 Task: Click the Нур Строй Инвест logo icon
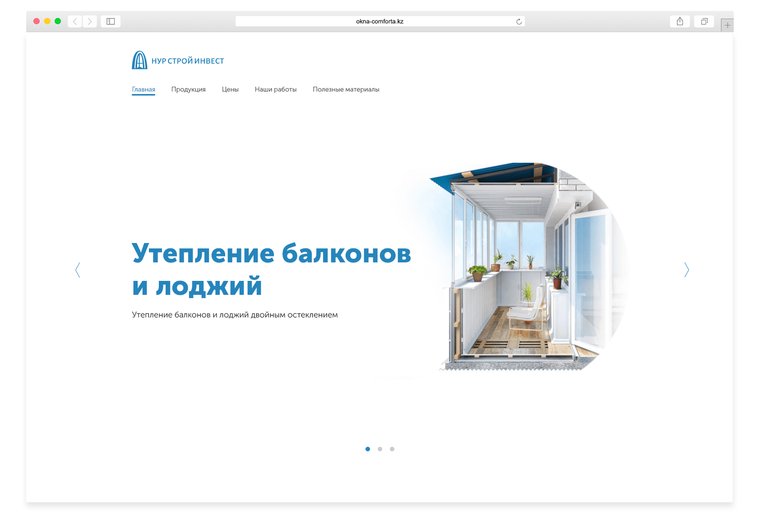click(x=139, y=60)
